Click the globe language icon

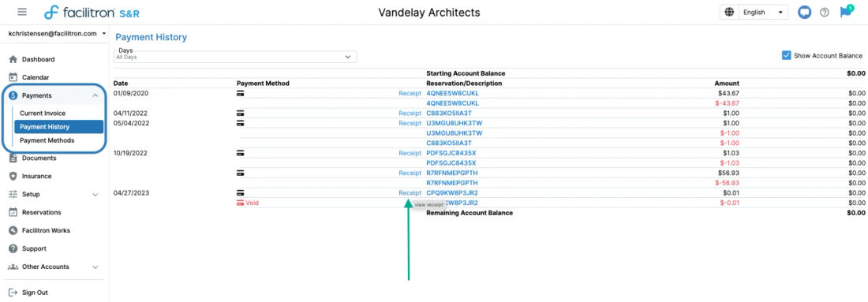coord(730,12)
